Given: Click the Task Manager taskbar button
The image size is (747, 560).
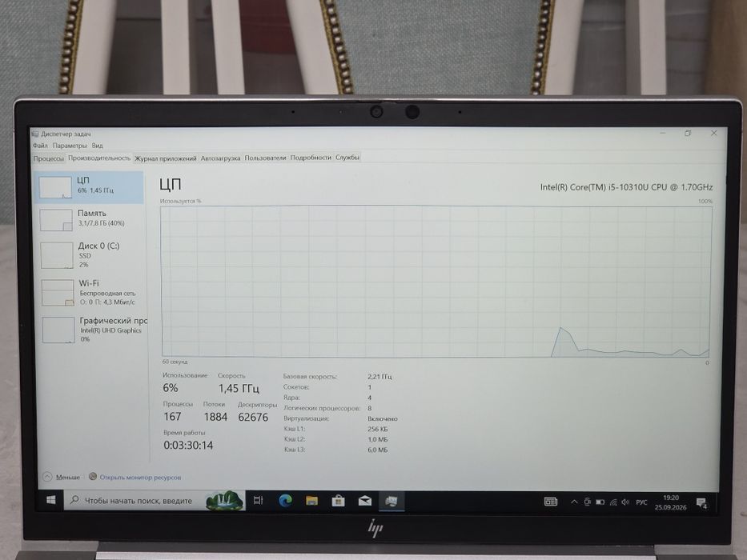Looking at the screenshot, I should pos(392,501).
